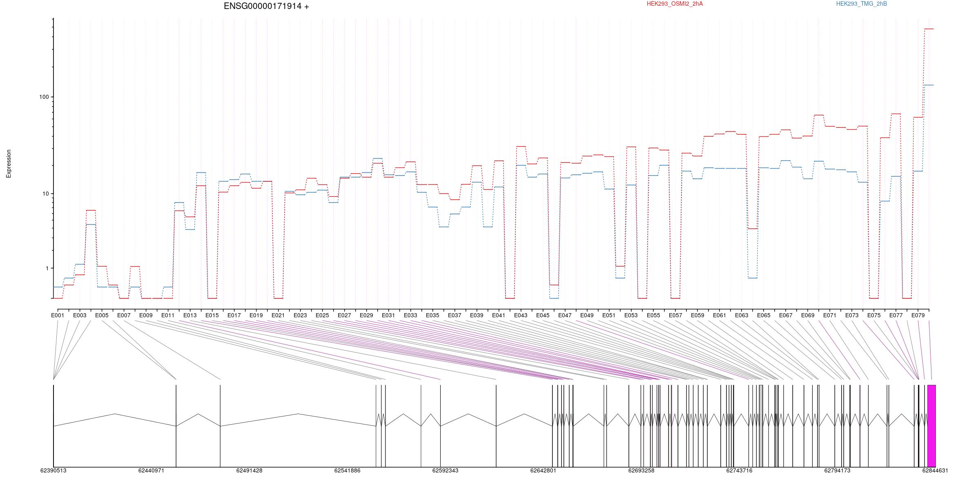Click the 10 tick label on y-axis

click(x=45, y=194)
